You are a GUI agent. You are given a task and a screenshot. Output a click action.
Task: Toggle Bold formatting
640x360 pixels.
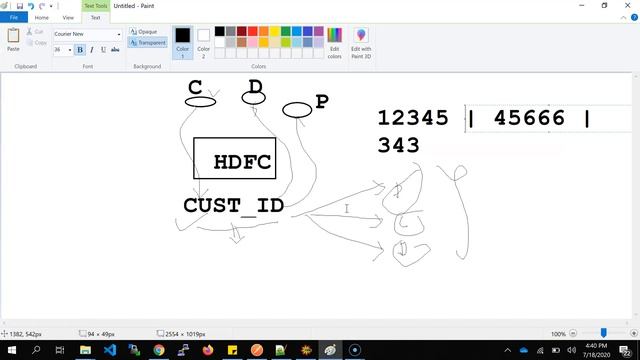(80, 50)
